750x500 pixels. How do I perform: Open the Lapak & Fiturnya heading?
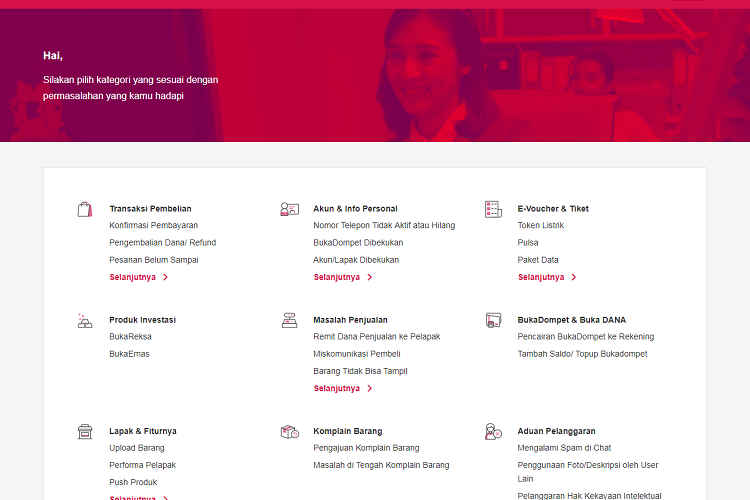click(x=143, y=431)
